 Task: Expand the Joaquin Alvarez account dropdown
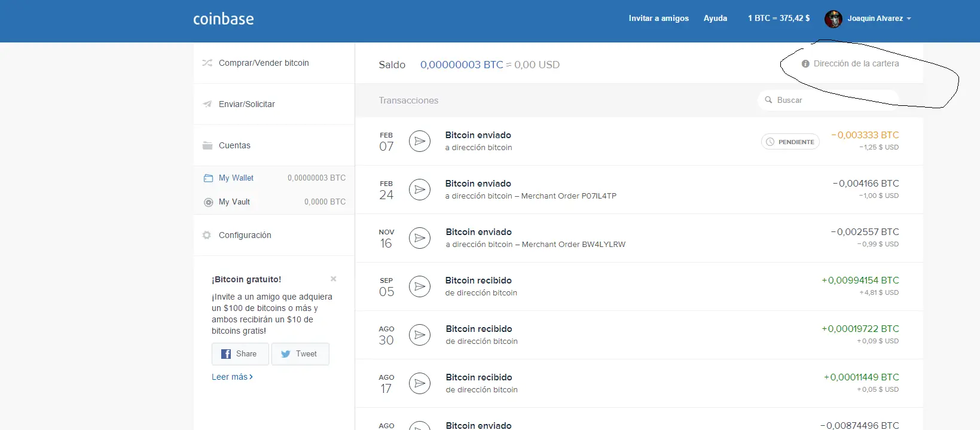pyautogui.click(x=879, y=19)
